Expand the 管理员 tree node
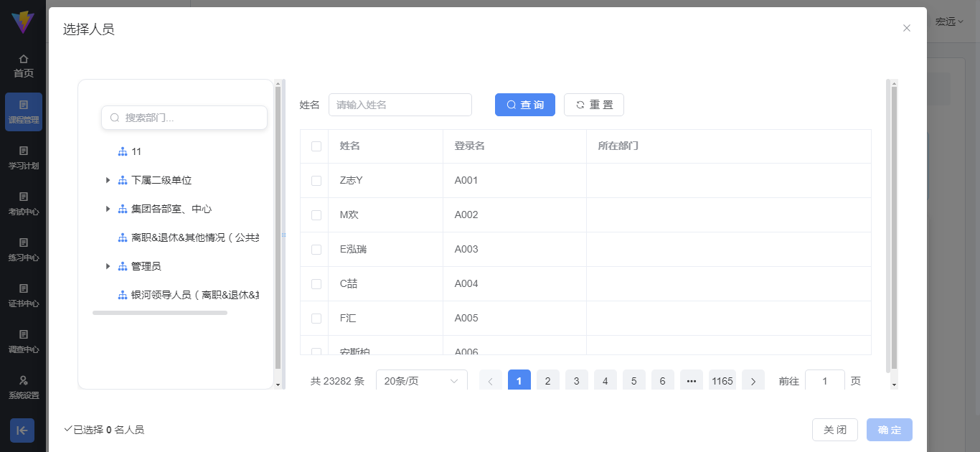Image resolution: width=980 pixels, height=452 pixels. (108, 266)
